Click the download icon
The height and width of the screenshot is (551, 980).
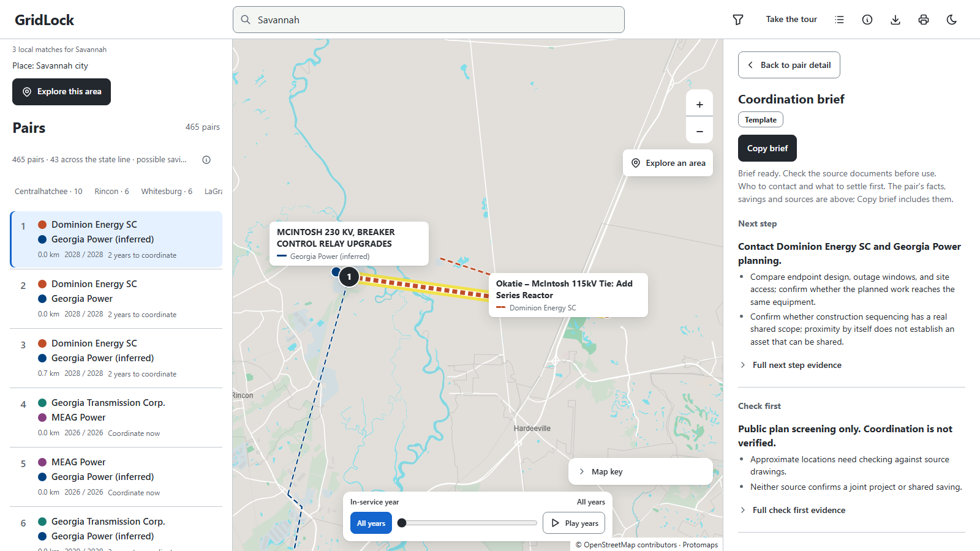pos(895,20)
